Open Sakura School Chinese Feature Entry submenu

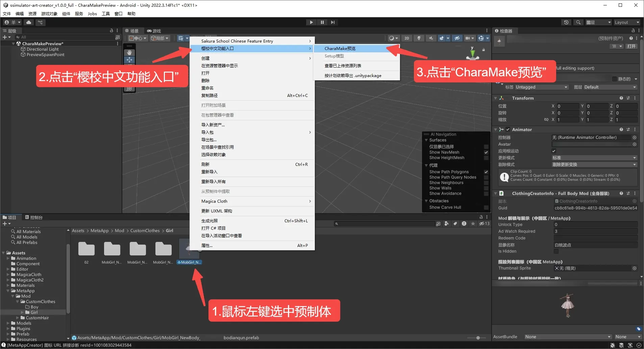point(252,41)
